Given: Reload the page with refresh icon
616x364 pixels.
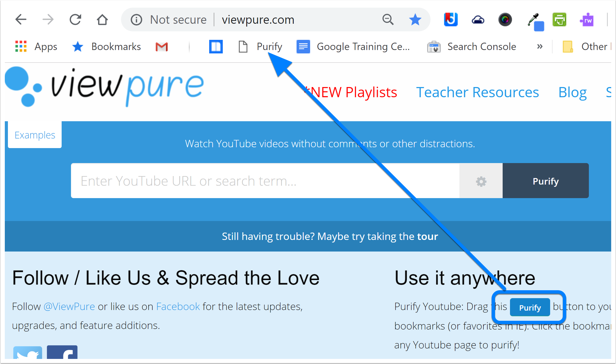Looking at the screenshot, I should [x=75, y=19].
